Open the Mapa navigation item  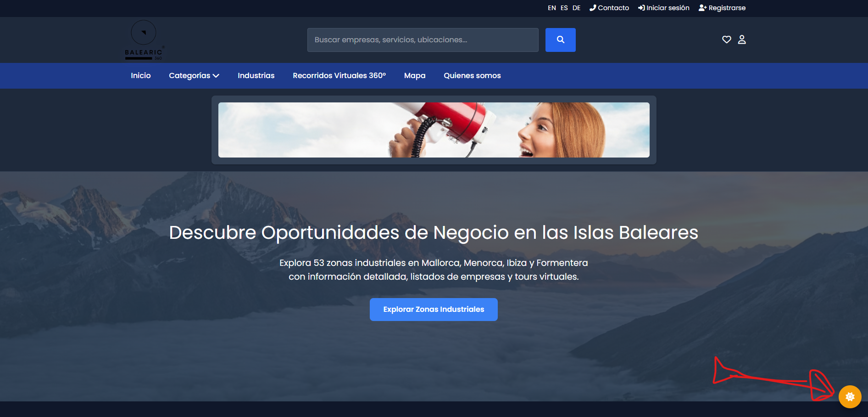coord(414,75)
